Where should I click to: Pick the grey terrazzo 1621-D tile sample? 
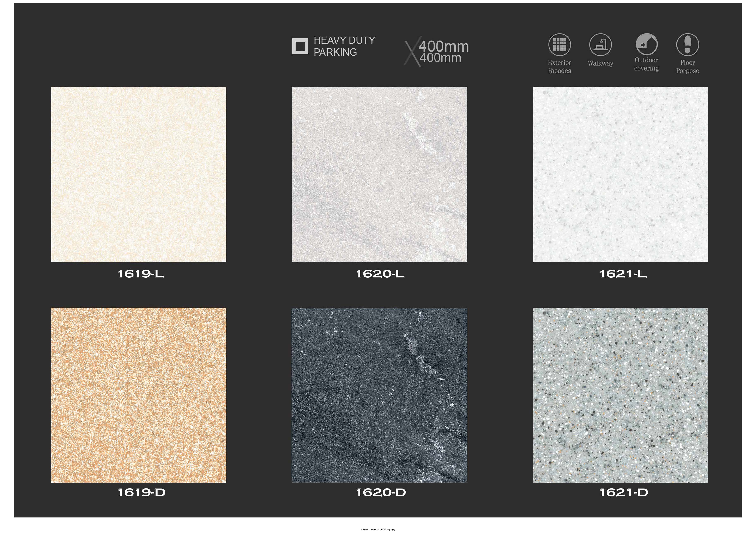click(620, 395)
